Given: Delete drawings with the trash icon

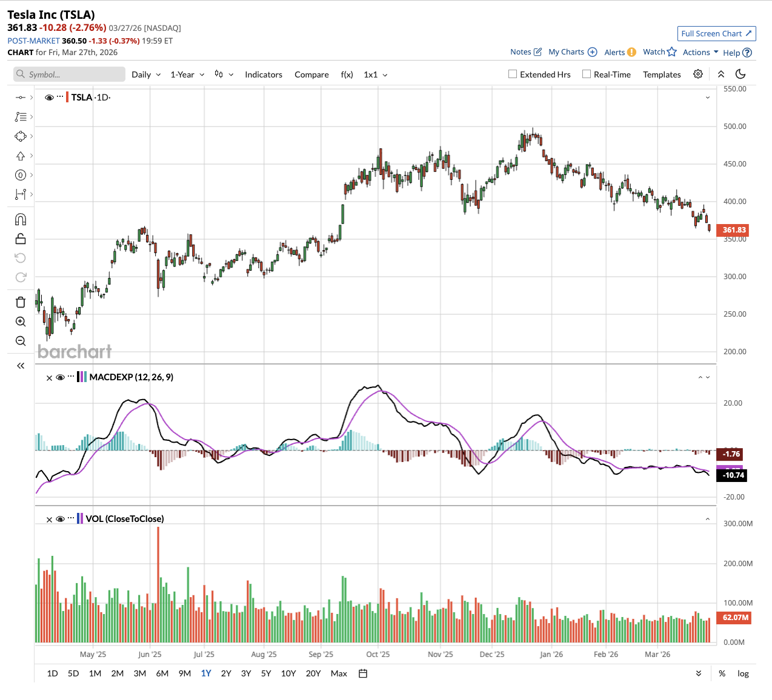Looking at the screenshot, I should coord(21,302).
